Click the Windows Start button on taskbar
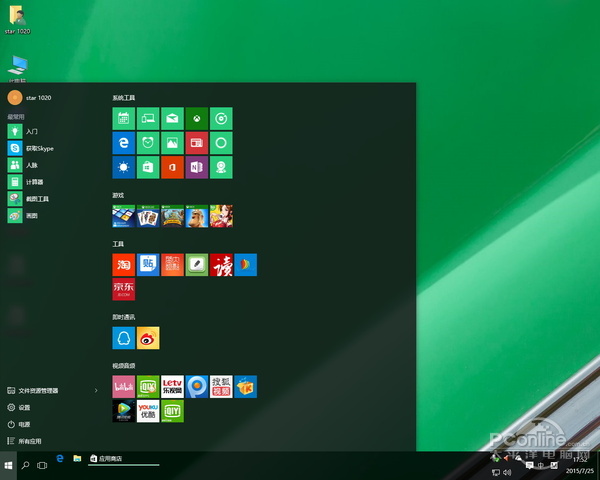600x480 pixels. [9, 465]
